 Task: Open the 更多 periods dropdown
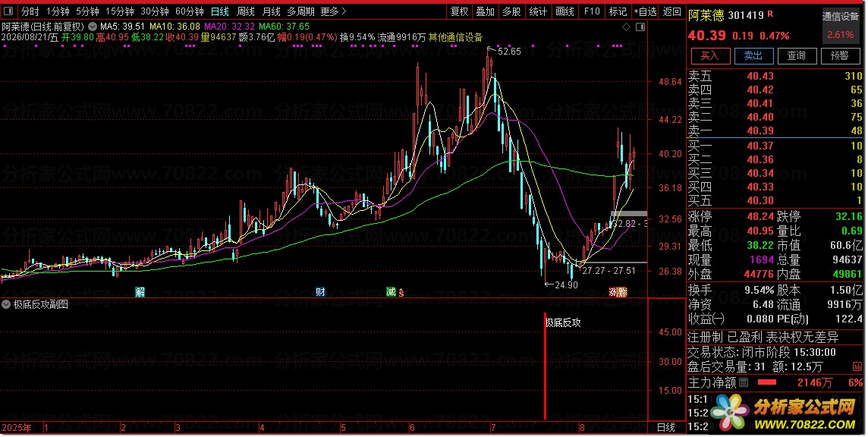(333, 11)
